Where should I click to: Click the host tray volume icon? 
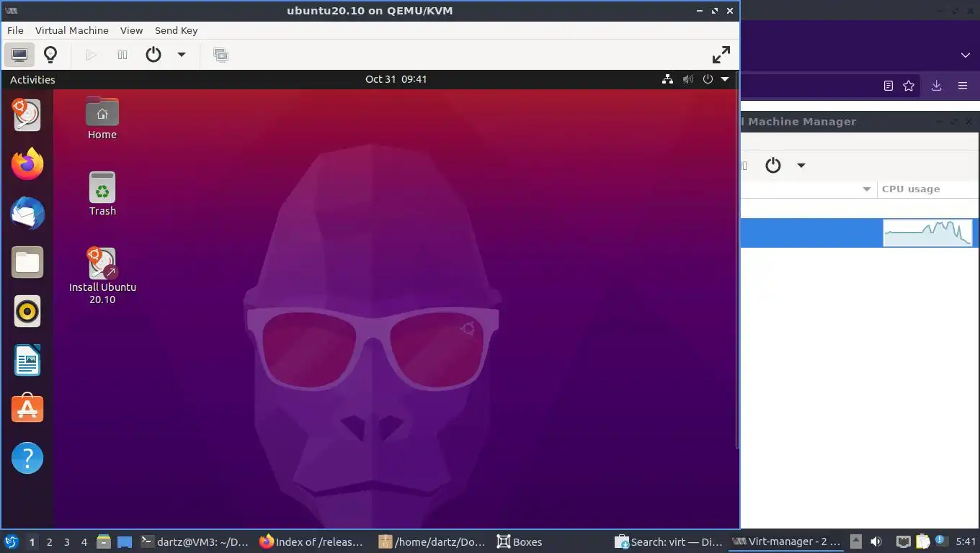click(876, 541)
